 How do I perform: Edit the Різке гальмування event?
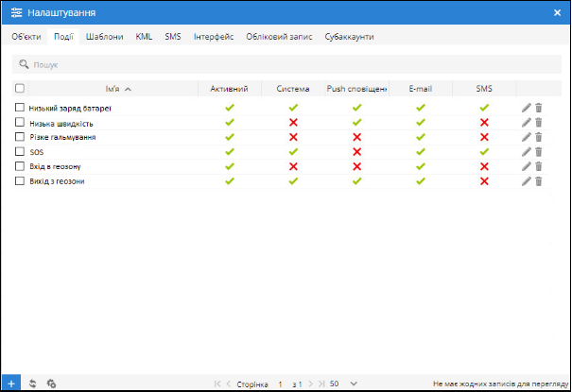[x=526, y=137]
